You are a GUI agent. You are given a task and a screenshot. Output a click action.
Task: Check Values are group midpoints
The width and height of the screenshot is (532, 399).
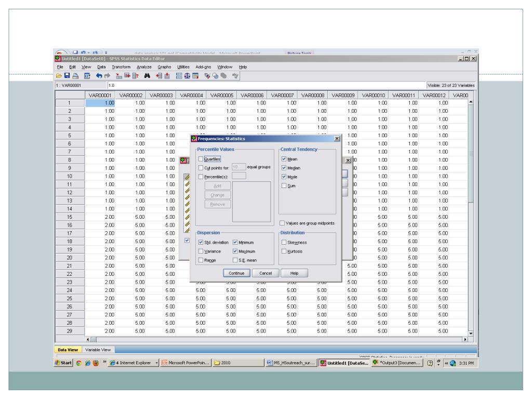pyautogui.click(x=282, y=223)
